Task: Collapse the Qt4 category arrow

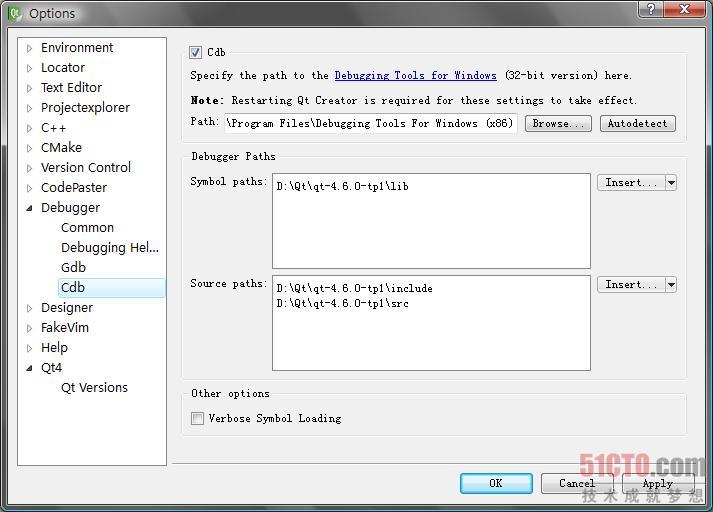Action: (30, 368)
